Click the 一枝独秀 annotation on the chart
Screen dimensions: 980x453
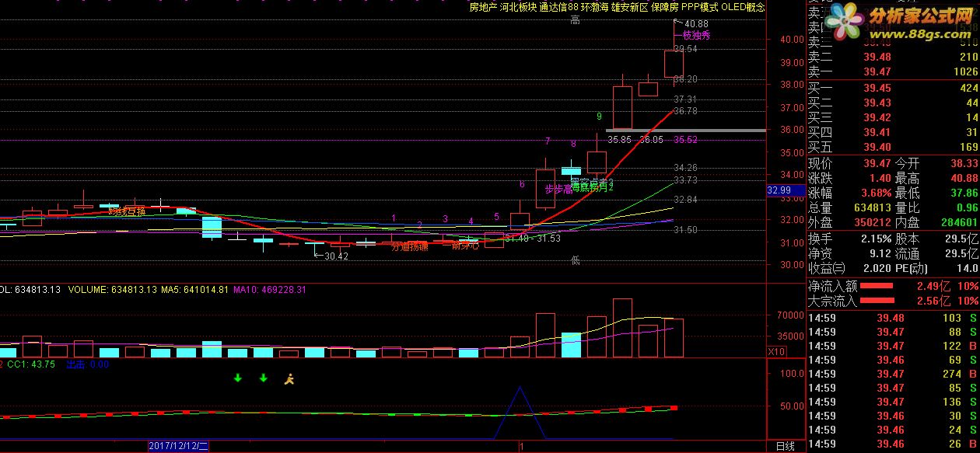point(694,35)
